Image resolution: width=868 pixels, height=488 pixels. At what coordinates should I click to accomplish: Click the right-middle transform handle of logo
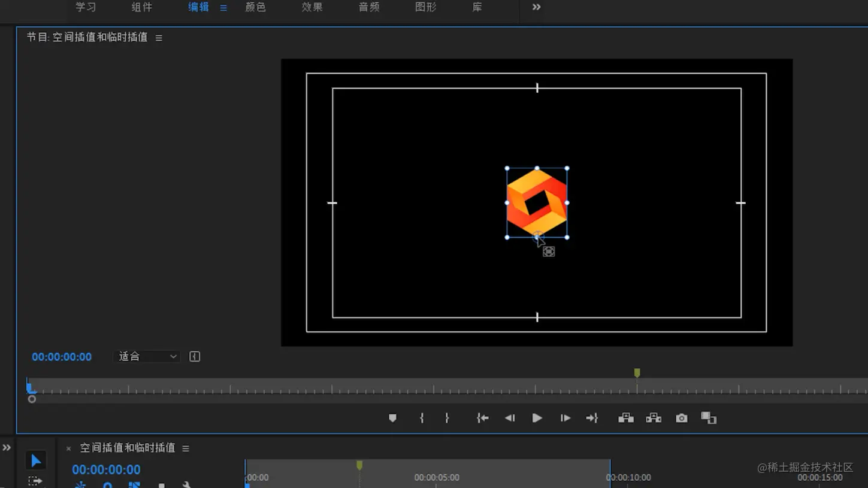[567, 203]
